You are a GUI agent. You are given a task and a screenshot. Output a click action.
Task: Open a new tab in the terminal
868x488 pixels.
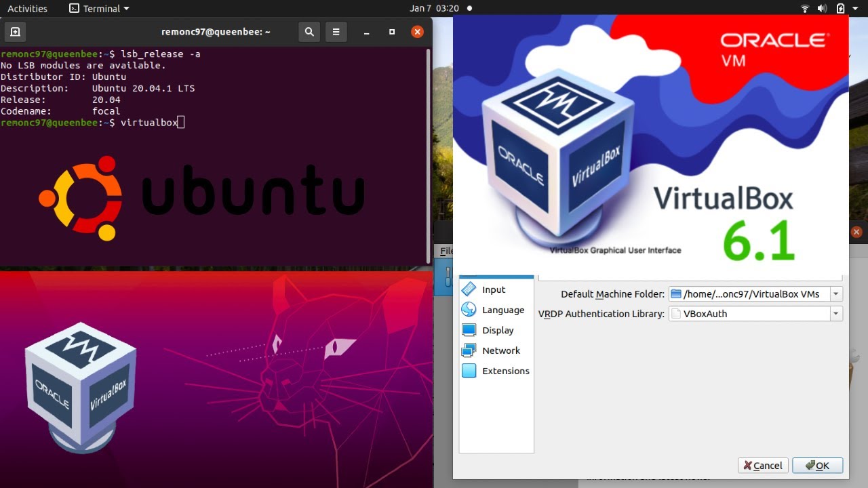point(15,32)
